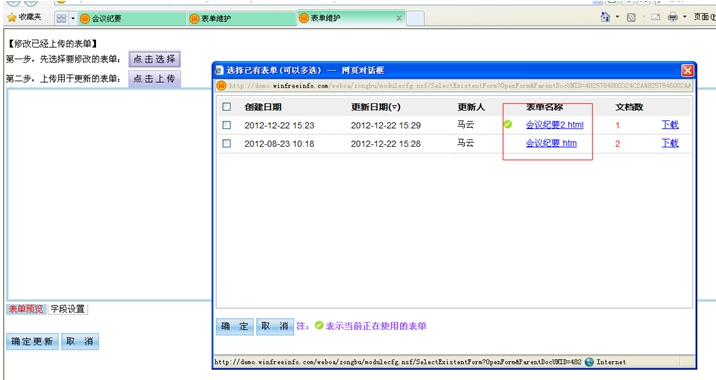716x380 pixels.
Task: Click the 【修改已经上传的表单】 heading
Action: 52,43
